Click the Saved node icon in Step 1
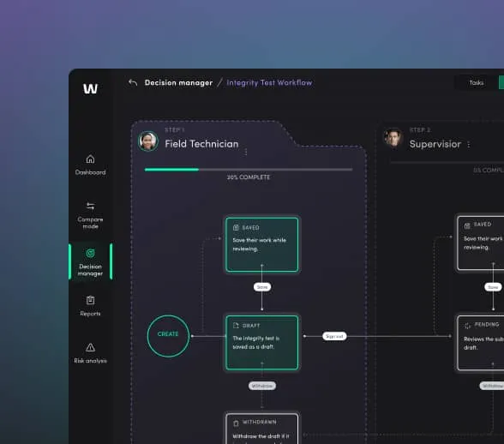The height and width of the screenshot is (444, 504). click(x=236, y=228)
